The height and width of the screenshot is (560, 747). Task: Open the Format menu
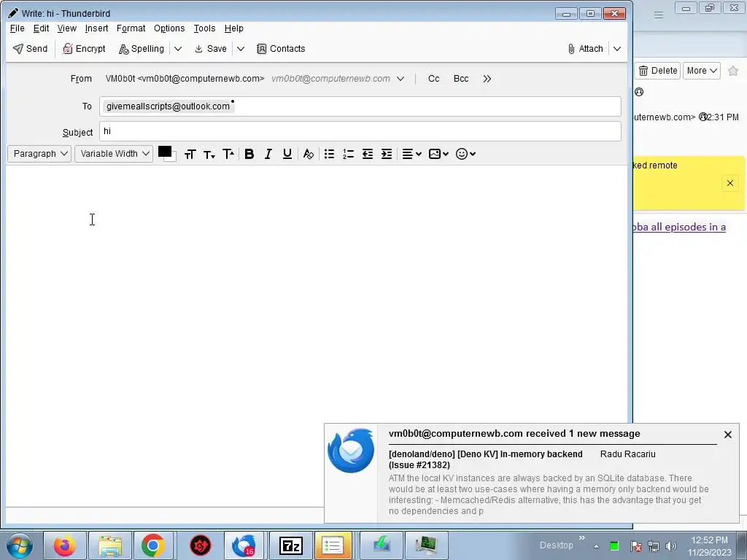131,28
